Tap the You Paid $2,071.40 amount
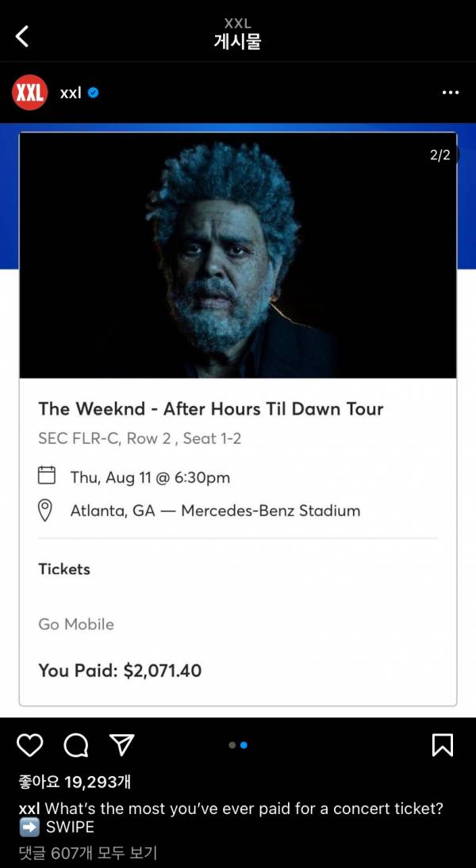476x868 pixels. [x=120, y=671]
